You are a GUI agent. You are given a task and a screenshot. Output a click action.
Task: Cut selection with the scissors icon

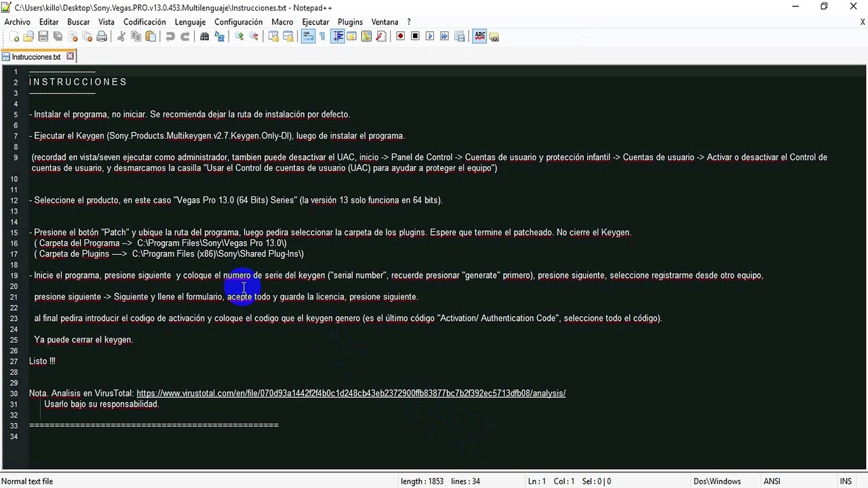click(x=121, y=37)
